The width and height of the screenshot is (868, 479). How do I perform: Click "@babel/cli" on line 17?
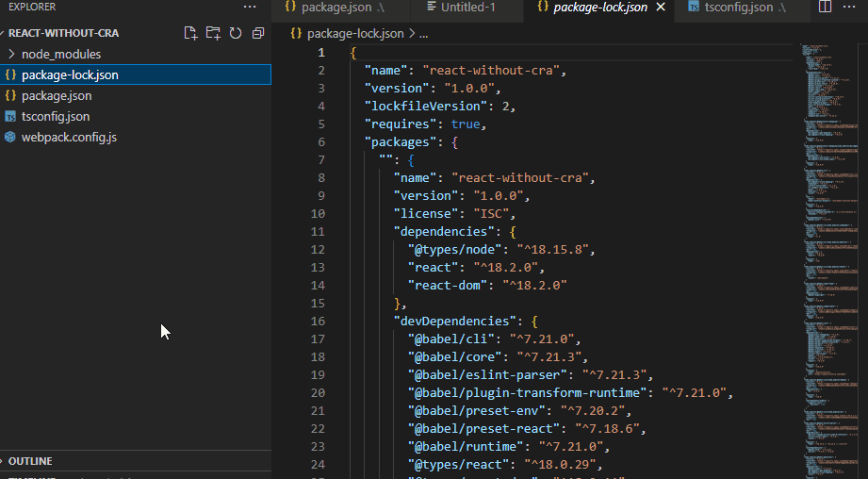click(451, 339)
